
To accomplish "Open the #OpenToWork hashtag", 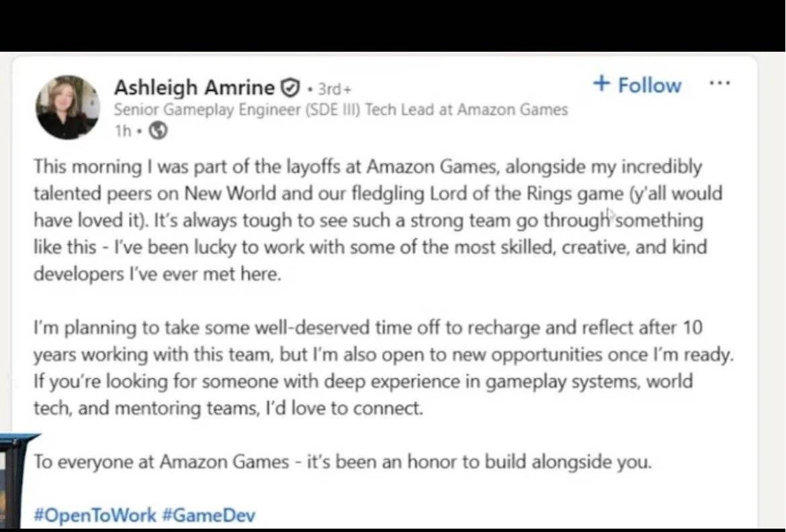I will pos(94,516).
